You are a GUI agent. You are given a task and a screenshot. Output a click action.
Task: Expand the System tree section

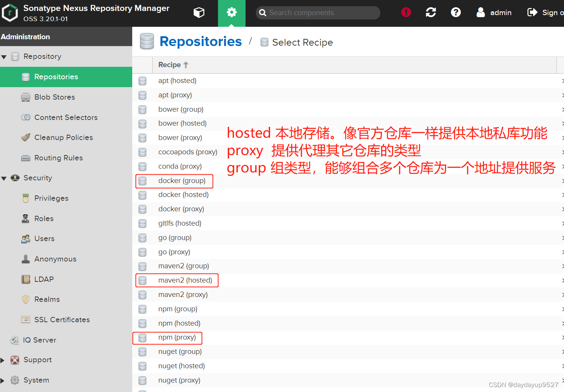click(3, 381)
